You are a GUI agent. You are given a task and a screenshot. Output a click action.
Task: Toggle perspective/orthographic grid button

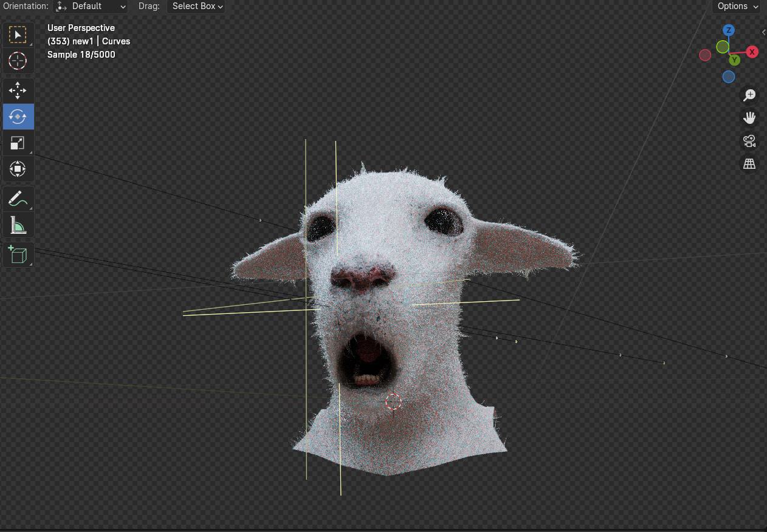[x=749, y=164]
